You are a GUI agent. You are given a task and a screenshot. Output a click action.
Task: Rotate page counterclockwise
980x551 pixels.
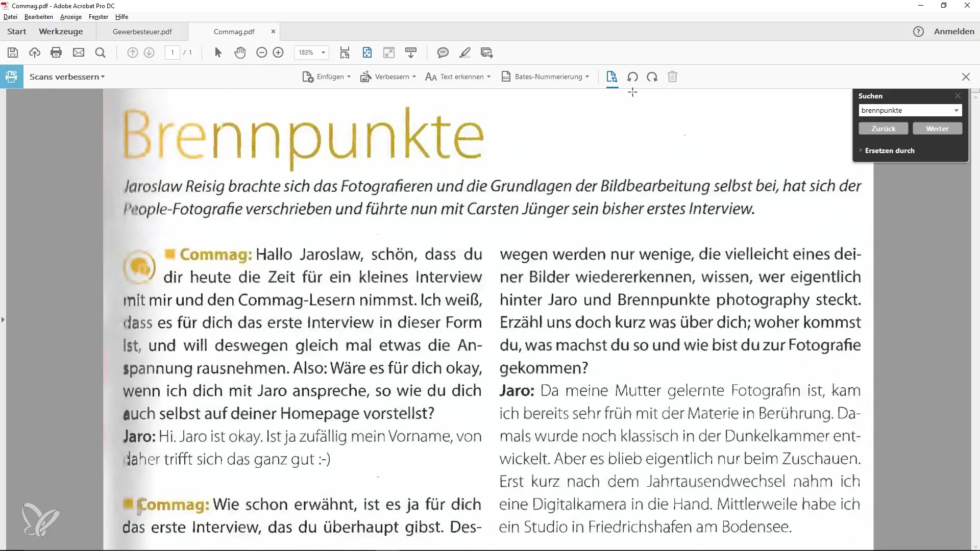point(632,77)
